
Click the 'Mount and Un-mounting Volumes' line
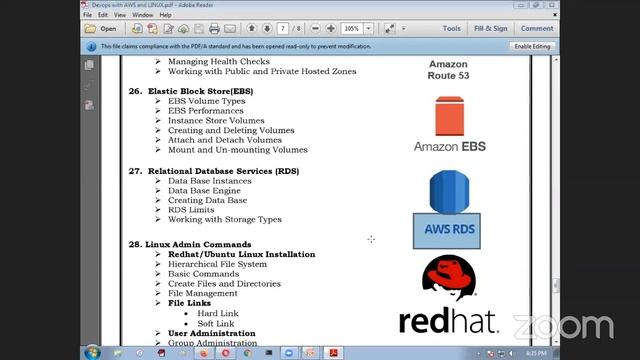[238, 150]
